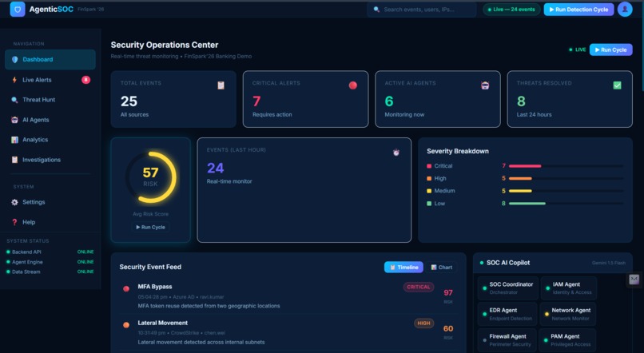
Task: Click the High severity orange bar
Action: click(520, 179)
